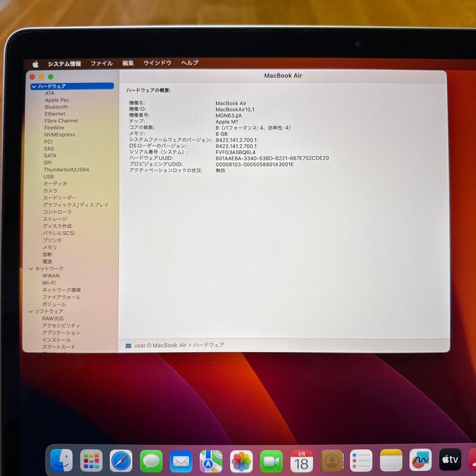476x476 pixels.
Task: Click the laptop icon in path bar
Action: [x=128, y=346]
